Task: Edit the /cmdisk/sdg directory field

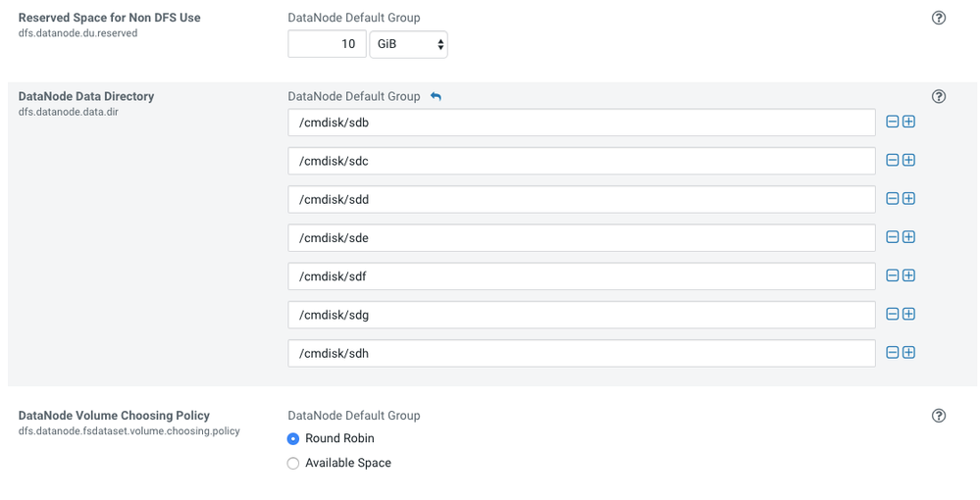Action: (x=582, y=315)
